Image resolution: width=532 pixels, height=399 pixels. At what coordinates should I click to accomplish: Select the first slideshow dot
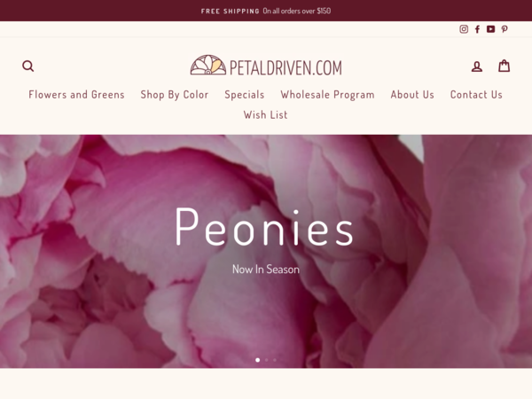pos(257,360)
